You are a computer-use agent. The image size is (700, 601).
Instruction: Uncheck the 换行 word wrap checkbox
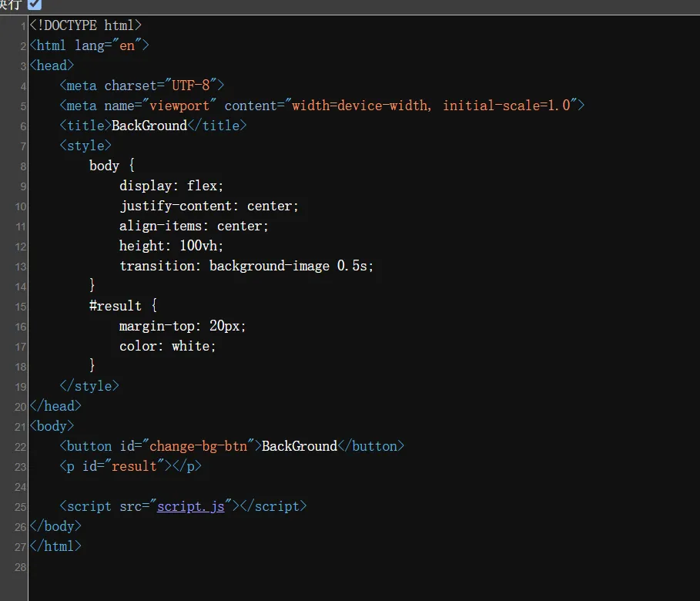(x=35, y=5)
